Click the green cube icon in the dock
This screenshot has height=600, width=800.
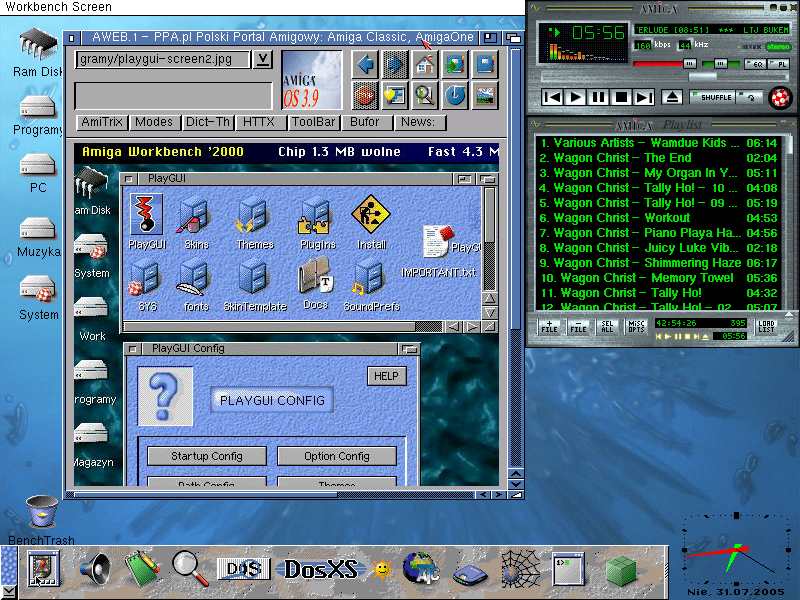click(621, 570)
